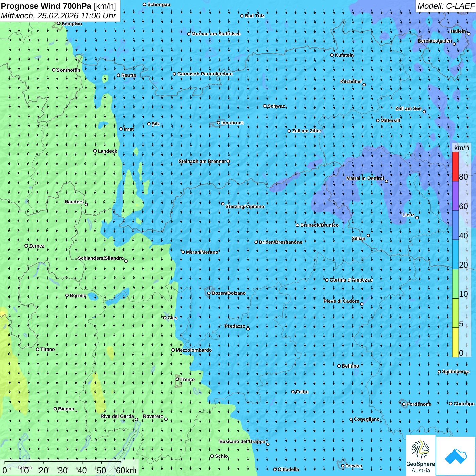Click the Garmisch-Partenkirchen marker
Viewport: 476px width, 476px height.
(175, 74)
